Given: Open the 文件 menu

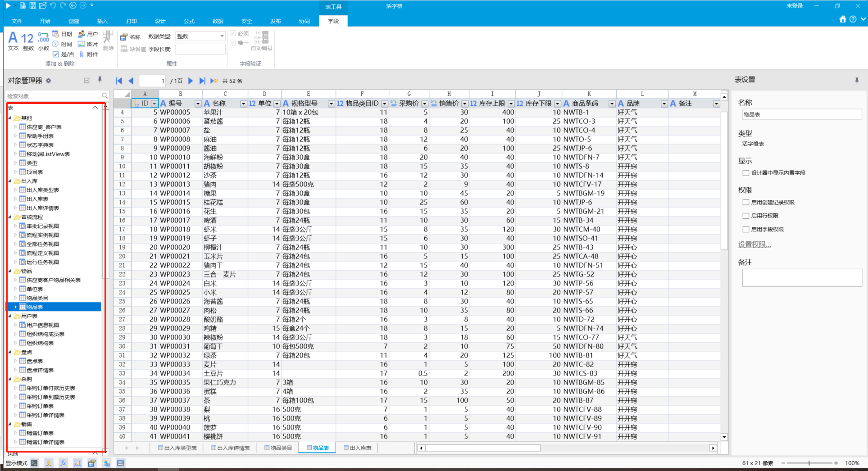Looking at the screenshot, I should pyautogui.click(x=17, y=21).
